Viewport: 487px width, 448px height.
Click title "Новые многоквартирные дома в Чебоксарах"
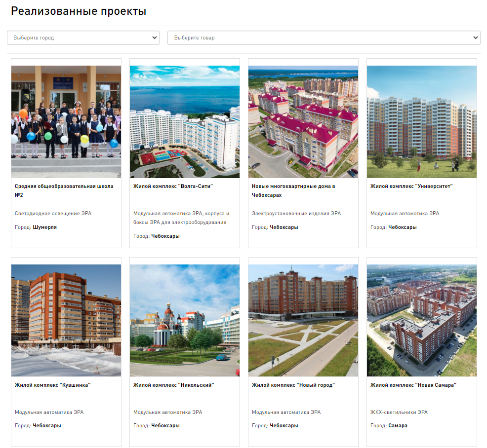[x=293, y=190]
